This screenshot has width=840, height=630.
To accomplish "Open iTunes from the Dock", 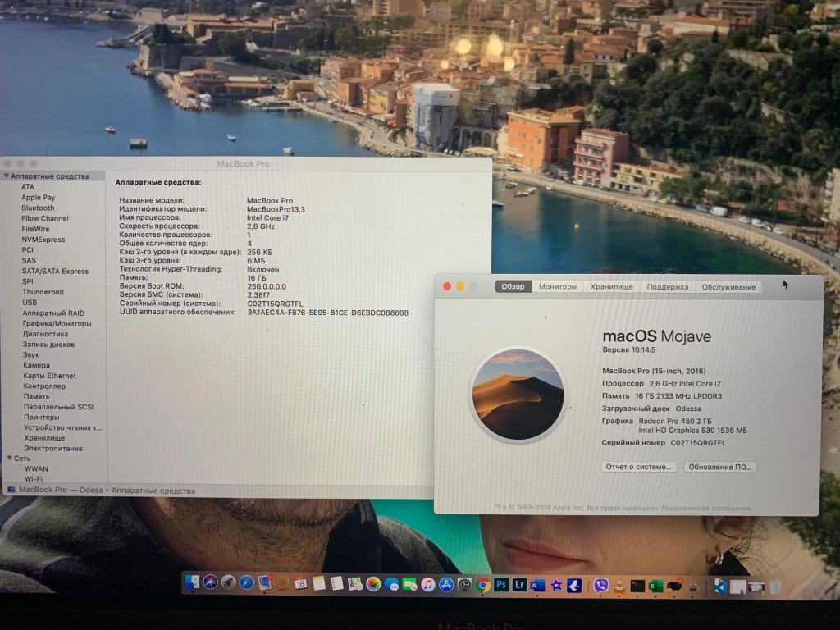I will (428, 584).
